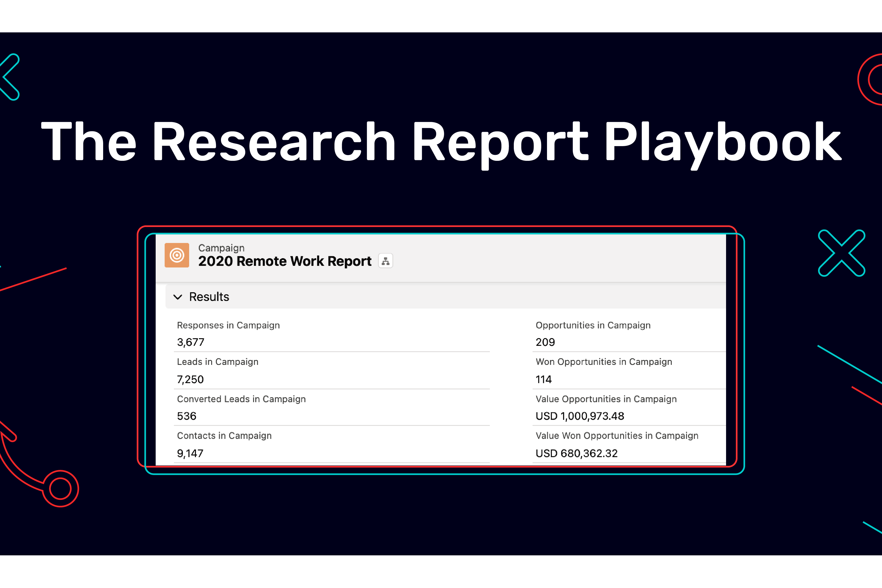Click the Campaign label above the title
The image size is (882, 588).
pyautogui.click(x=221, y=248)
